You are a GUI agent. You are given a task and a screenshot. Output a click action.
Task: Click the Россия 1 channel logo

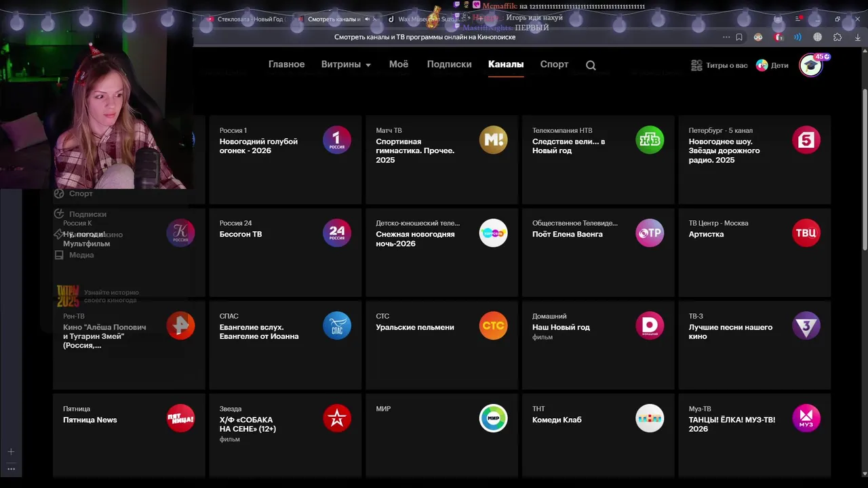[x=337, y=140]
